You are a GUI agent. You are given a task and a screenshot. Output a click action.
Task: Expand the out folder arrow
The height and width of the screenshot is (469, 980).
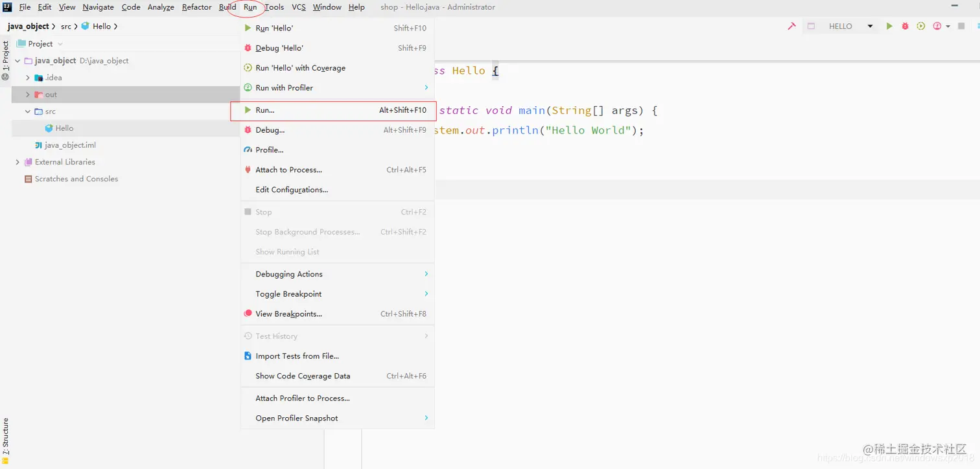tap(27, 95)
